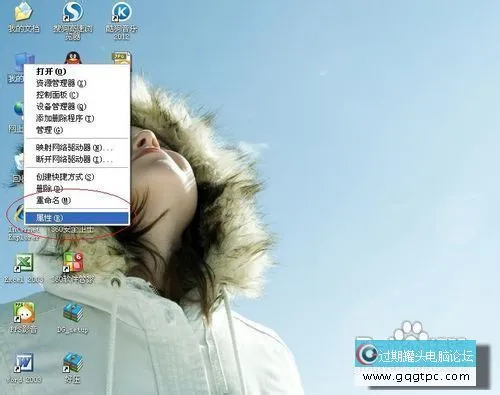The height and width of the screenshot is (395, 500).
Task: Select 设备管理器 in the context menu
Action: pyautogui.click(x=77, y=106)
